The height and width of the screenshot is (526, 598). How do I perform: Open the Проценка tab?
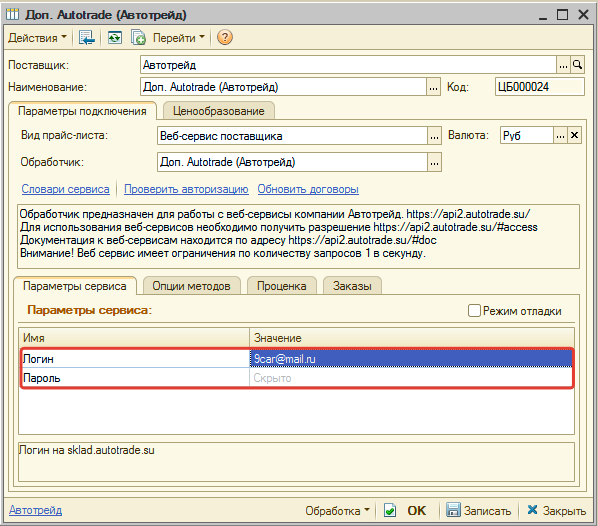tap(281, 286)
